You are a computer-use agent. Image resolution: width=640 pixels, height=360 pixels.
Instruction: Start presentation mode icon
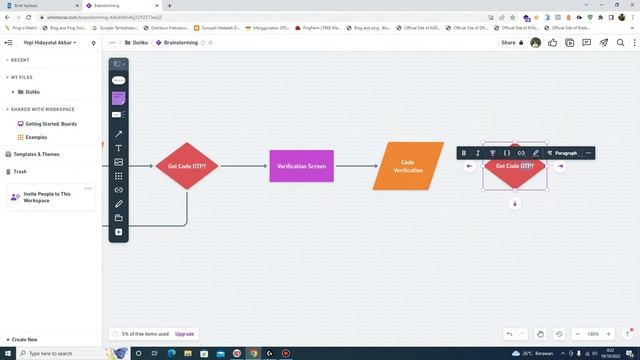(569, 42)
